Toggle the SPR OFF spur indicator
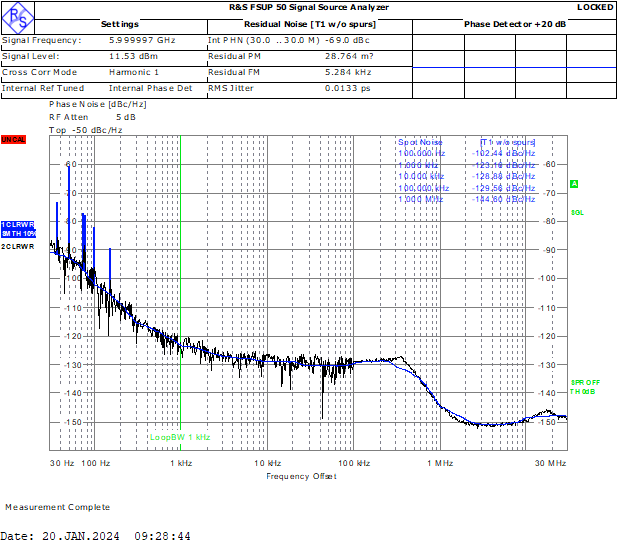The width and height of the screenshot is (619, 555). [x=585, y=382]
